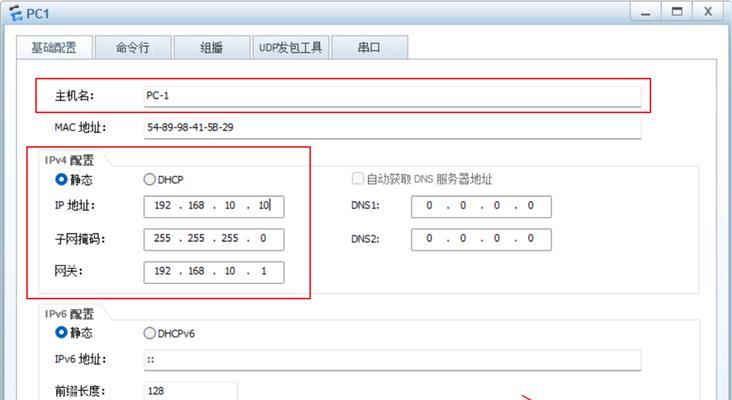Maximize the PC1 window

coord(676,12)
